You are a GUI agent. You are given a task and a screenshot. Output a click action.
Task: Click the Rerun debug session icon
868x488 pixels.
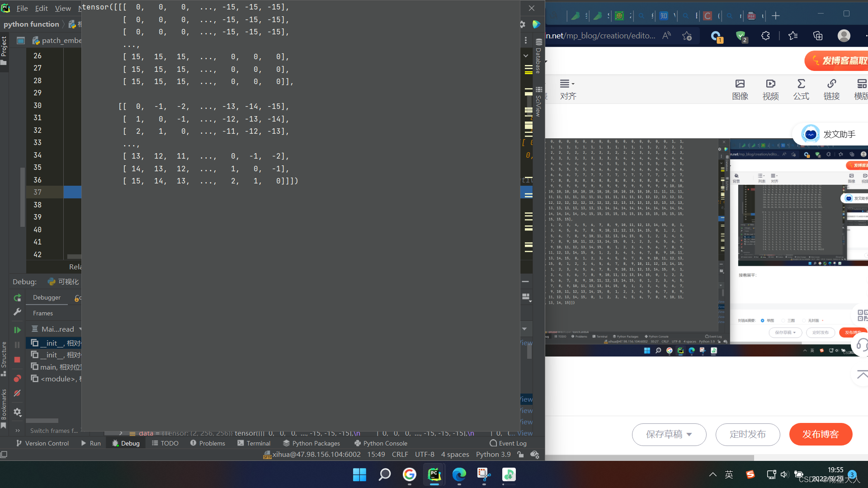[x=17, y=298]
